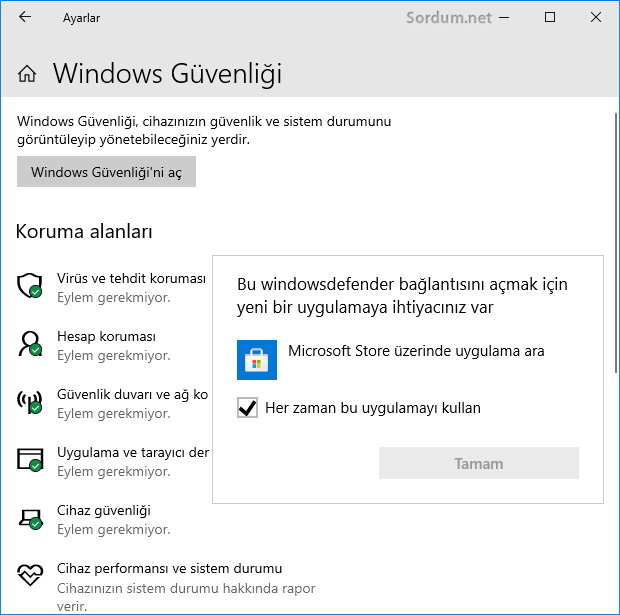Go back with the arrow icon

coord(25,17)
